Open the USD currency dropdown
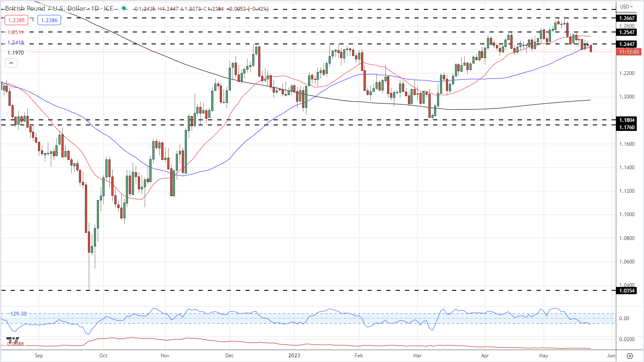The width and height of the screenshot is (644, 362). click(627, 6)
